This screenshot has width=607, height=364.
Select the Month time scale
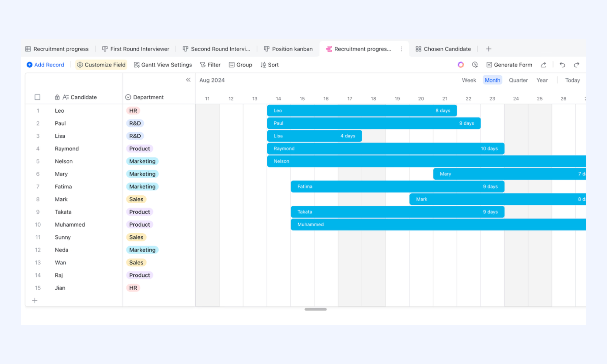pos(492,80)
